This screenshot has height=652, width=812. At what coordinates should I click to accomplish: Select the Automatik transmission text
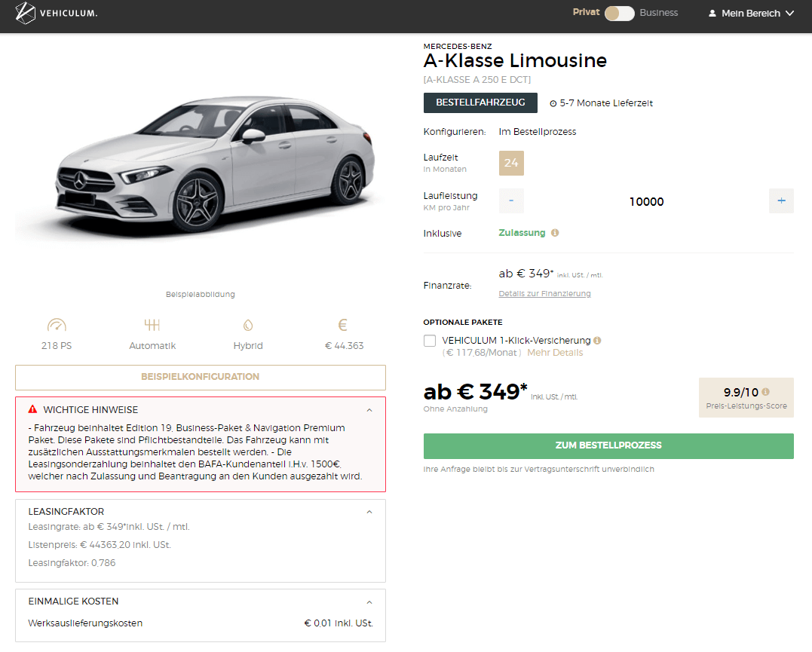152,345
